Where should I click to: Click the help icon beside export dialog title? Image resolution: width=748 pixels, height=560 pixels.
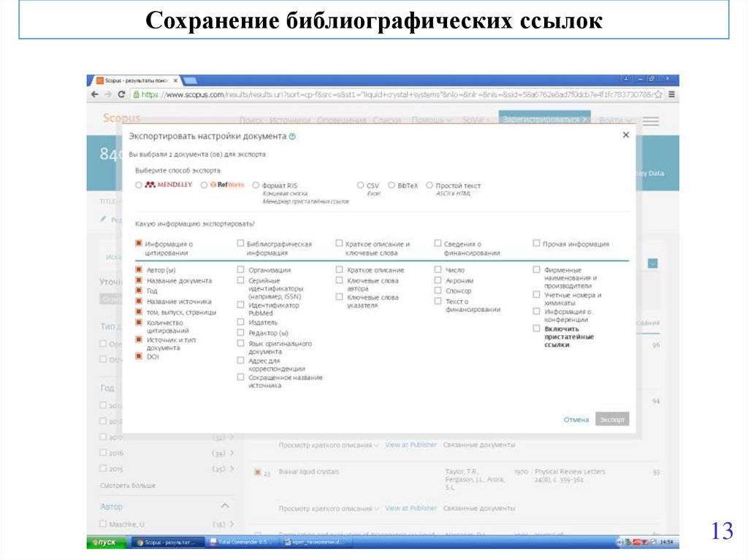point(292,137)
